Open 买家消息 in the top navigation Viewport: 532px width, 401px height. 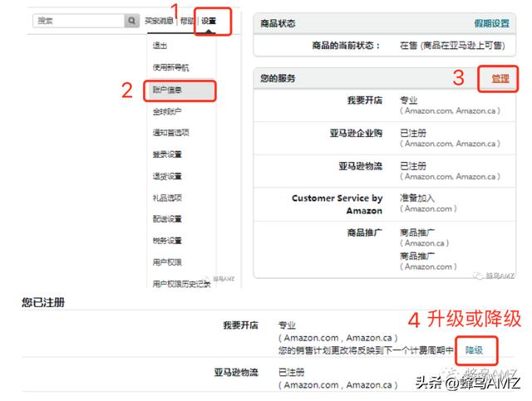point(159,21)
